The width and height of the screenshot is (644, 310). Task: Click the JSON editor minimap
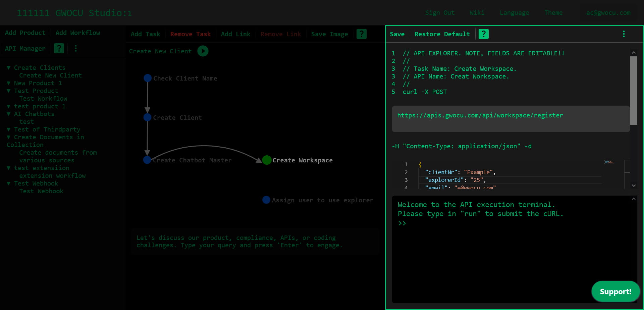[609, 162]
